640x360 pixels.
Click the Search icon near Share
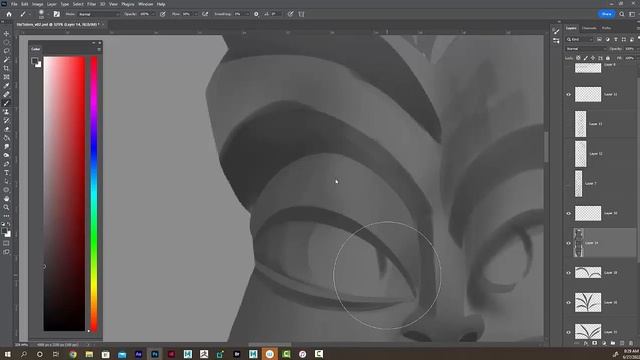pos(622,14)
